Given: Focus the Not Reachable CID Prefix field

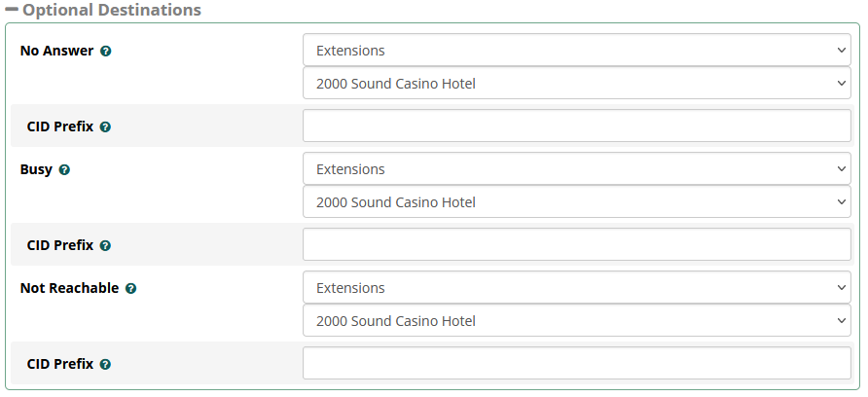Looking at the screenshot, I should click(577, 364).
